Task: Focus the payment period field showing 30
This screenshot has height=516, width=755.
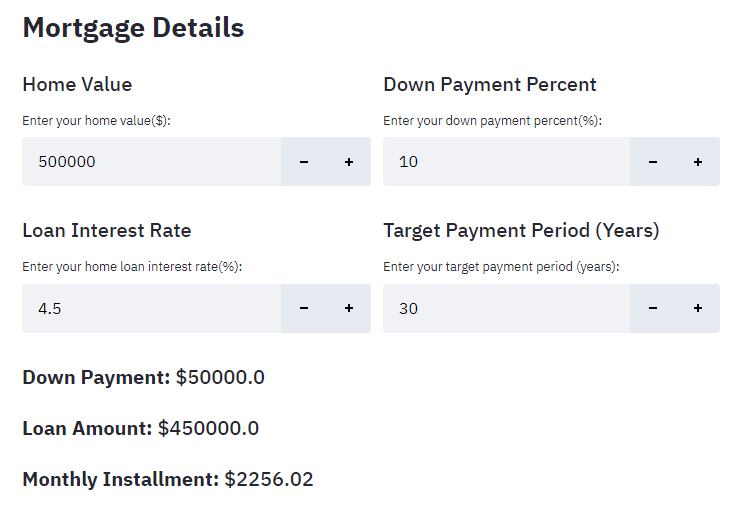Action: point(505,309)
